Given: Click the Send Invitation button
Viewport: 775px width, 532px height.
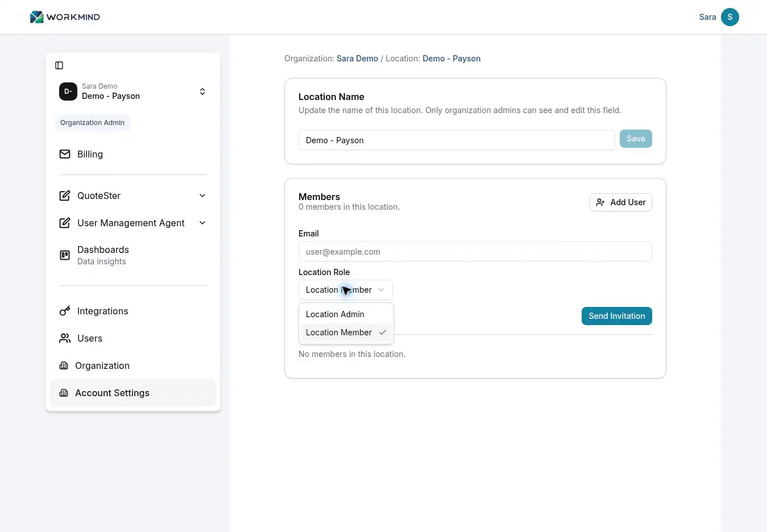Looking at the screenshot, I should coord(617,316).
